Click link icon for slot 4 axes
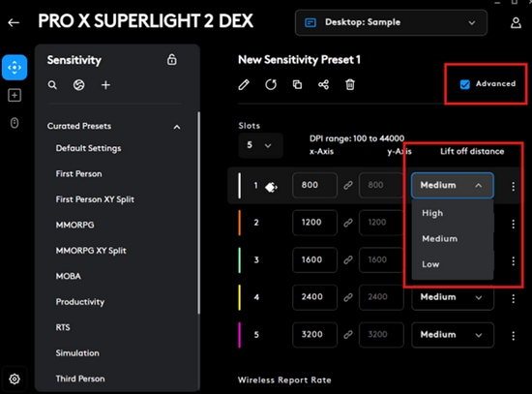This screenshot has width=532, height=394. tap(348, 297)
